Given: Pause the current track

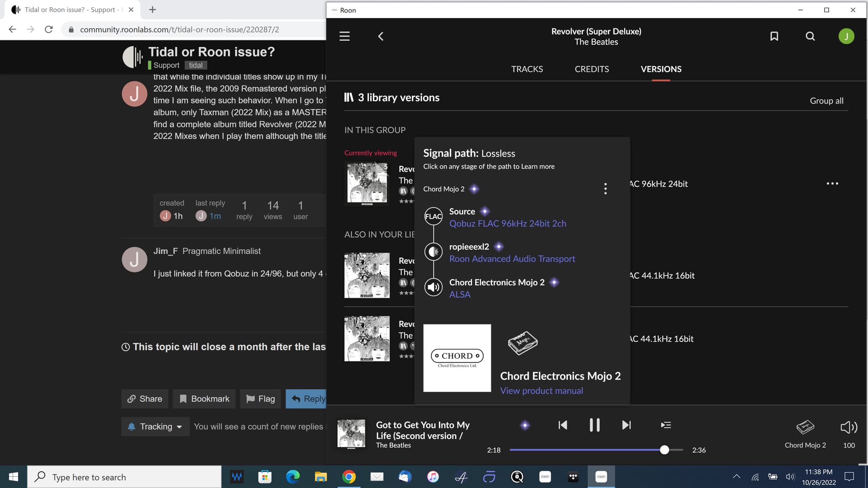Looking at the screenshot, I should [x=594, y=425].
